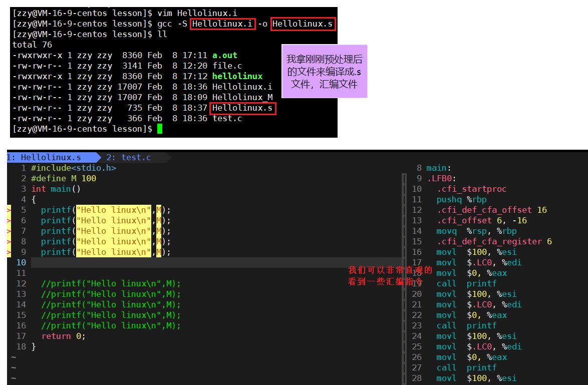588x385 pixels.
Task: Click the printf statement on line 7
Action: (106, 231)
